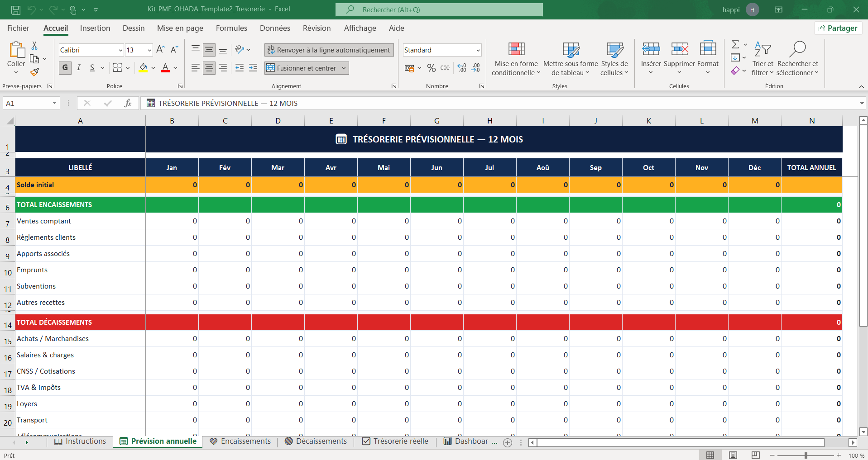Toggle center horizontal alignment

click(209, 68)
